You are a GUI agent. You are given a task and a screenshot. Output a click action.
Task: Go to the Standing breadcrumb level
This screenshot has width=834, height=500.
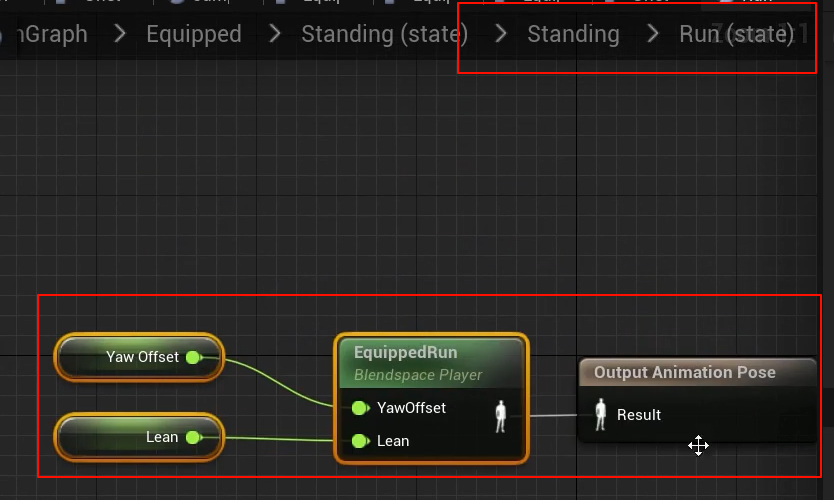[573, 34]
